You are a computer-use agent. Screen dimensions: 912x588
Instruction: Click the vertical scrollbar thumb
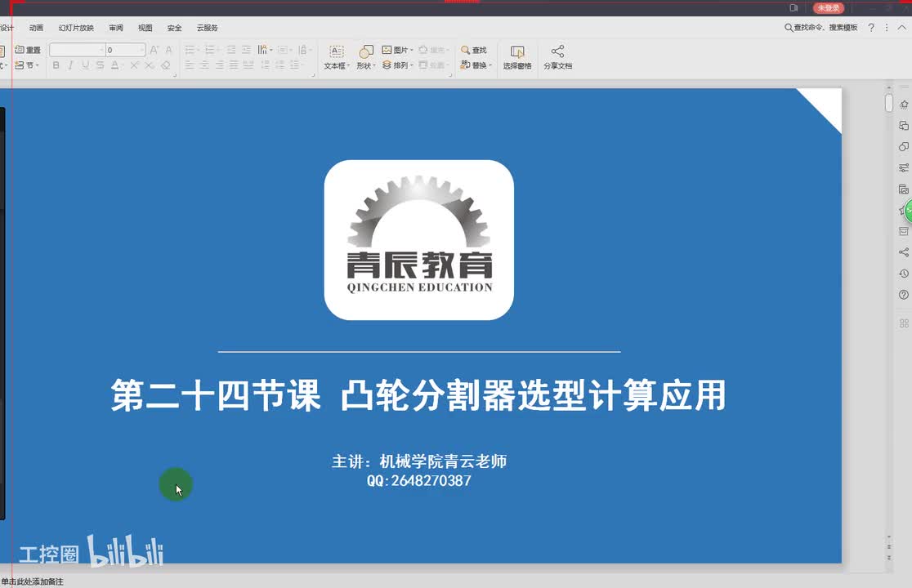(889, 103)
